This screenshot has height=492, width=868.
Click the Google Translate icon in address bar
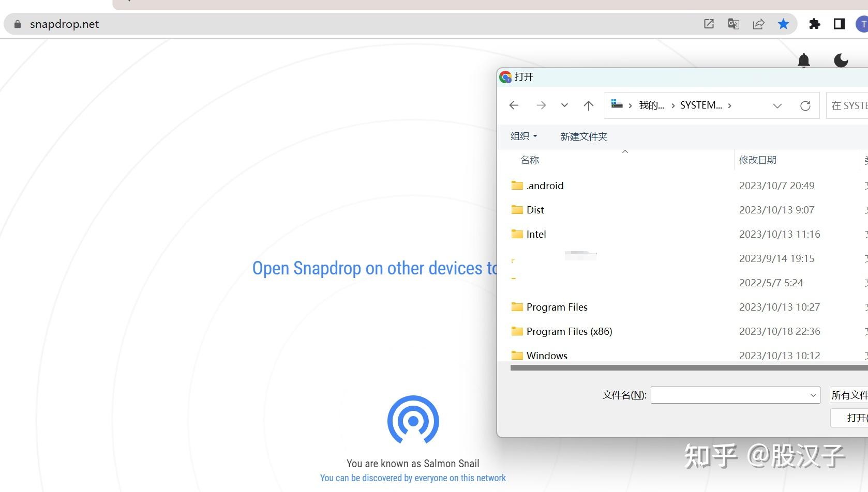tap(734, 24)
